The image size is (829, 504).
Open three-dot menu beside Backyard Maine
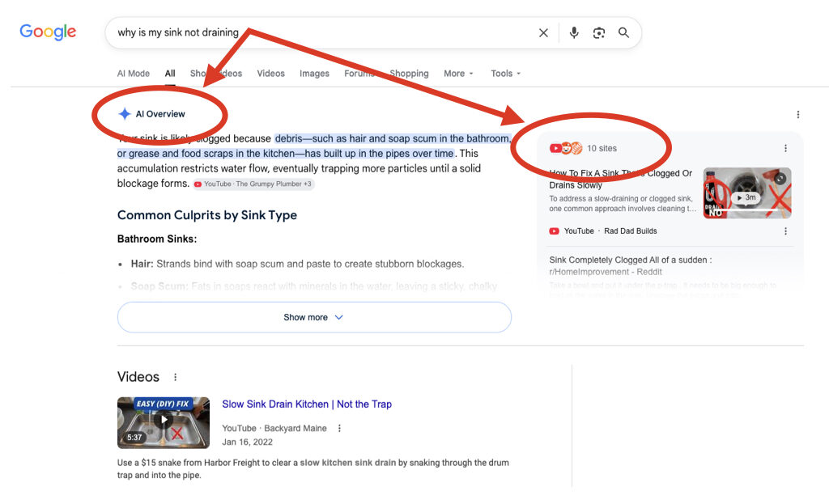click(339, 429)
